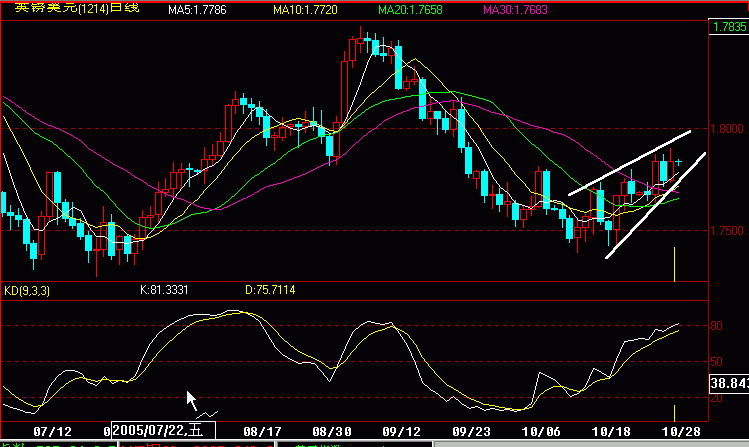The width and height of the screenshot is (749, 447).
Task: Select the MA20:1.7658 indicator label
Action: tap(410, 10)
